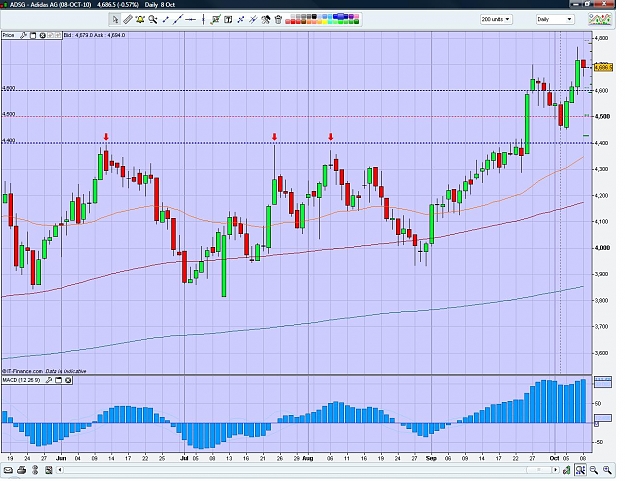Click the Oct date label on time axis

[x=554, y=458]
